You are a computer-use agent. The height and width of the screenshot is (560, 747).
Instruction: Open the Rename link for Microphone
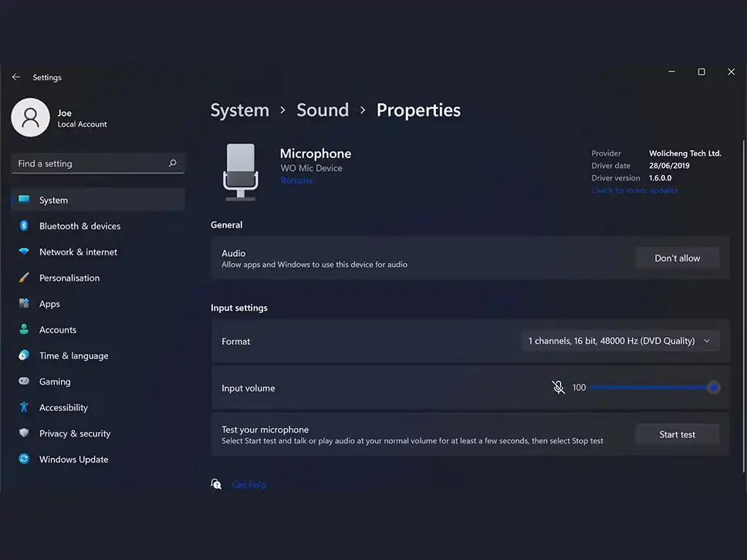[x=296, y=180]
